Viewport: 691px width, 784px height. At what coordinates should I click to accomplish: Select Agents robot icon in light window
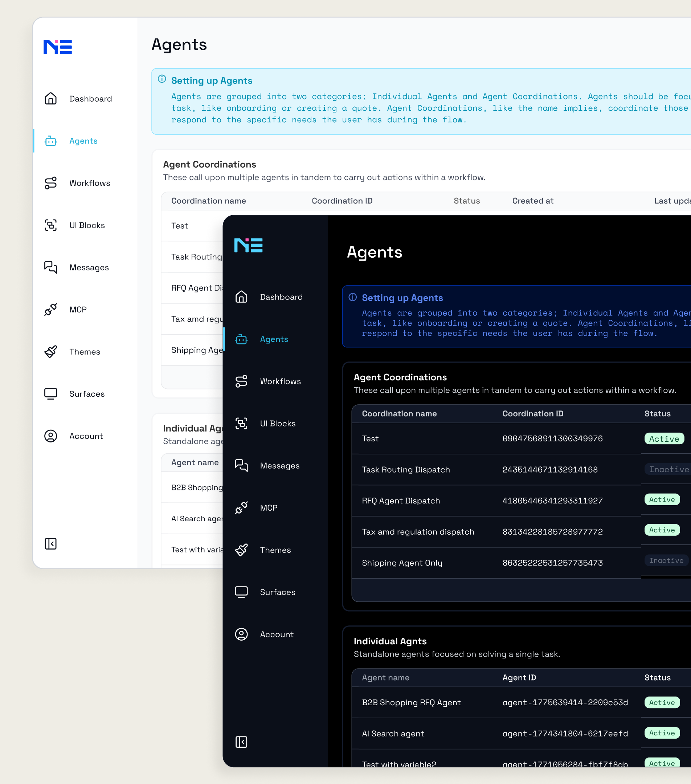50,141
